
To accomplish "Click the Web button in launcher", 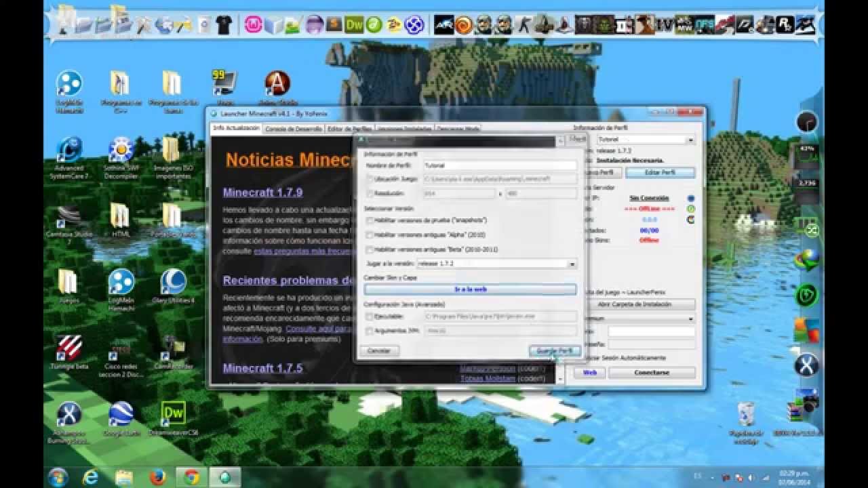I will pyautogui.click(x=590, y=373).
